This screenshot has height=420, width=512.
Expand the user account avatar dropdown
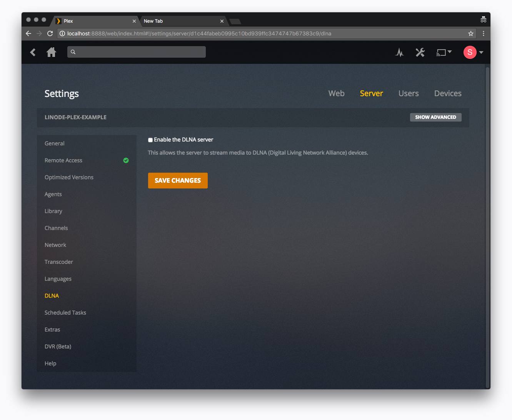click(x=473, y=52)
